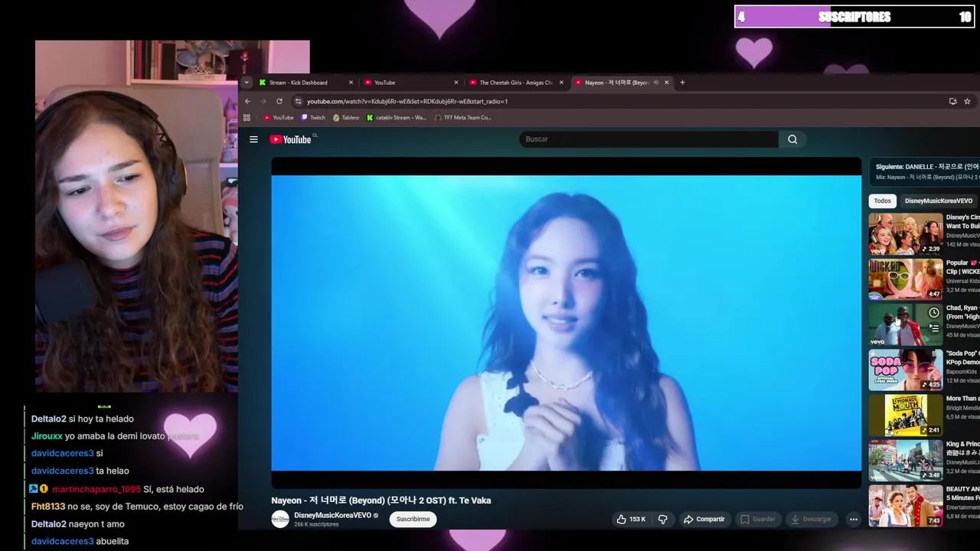The image size is (980, 551).
Task: Open the more actions three-dot menu under the video
Action: pos(853,519)
